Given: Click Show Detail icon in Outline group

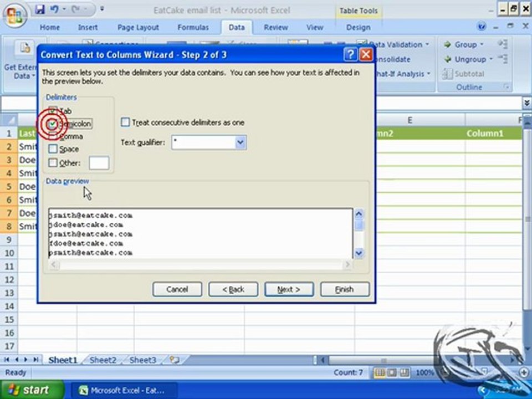Looking at the screenshot, I should click(x=503, y=44).
